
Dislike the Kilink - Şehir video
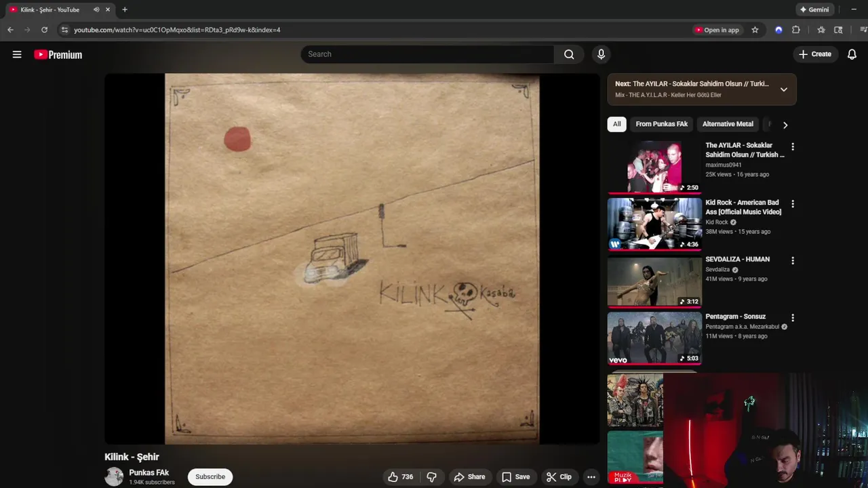click(431, 477)
